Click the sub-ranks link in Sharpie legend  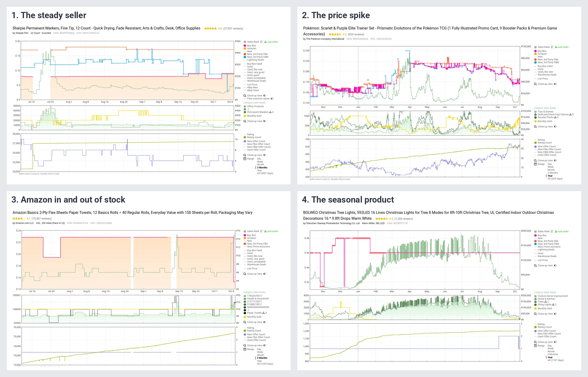[273, 42]
